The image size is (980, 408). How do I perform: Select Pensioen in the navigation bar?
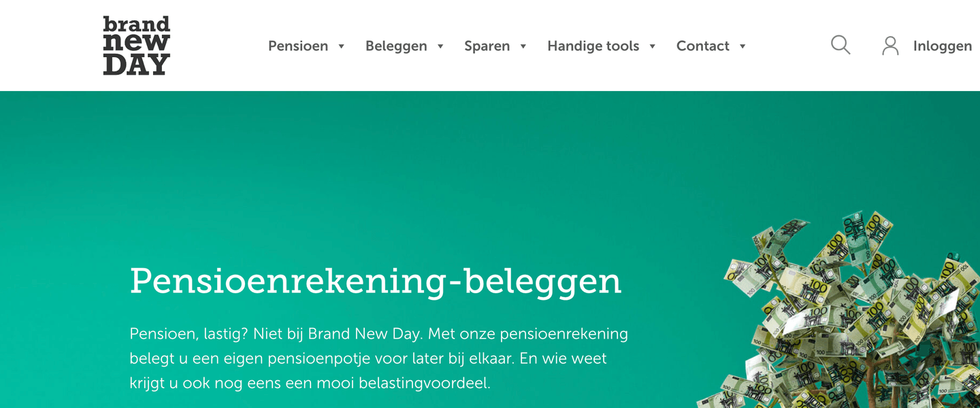298,46
